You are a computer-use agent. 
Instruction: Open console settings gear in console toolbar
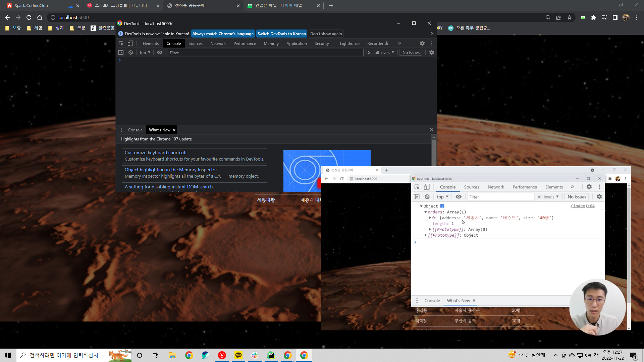432,53
